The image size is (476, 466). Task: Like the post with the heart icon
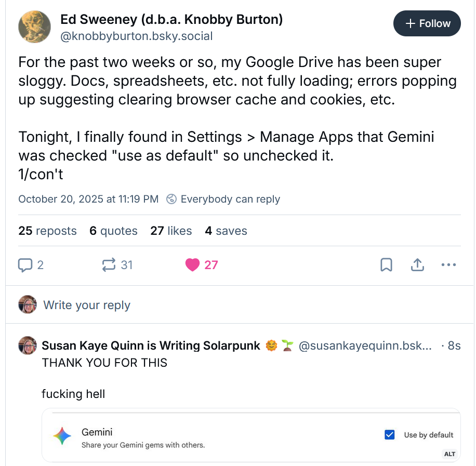192,265
